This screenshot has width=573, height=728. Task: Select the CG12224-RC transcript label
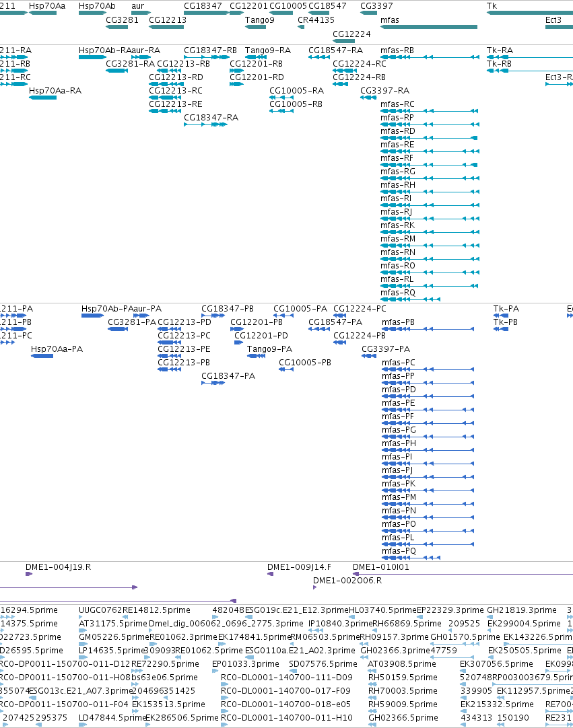pyautogui.click(x=360, y=64)
